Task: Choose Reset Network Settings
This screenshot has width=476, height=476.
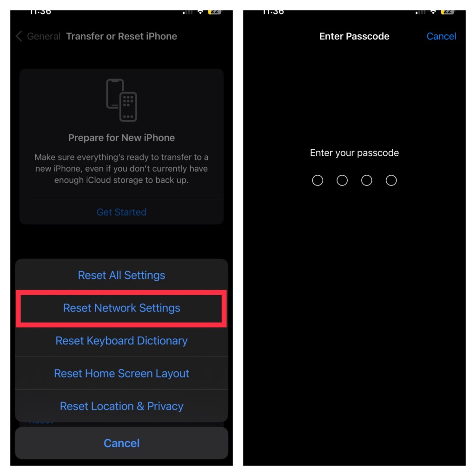Action: (x=121, y=308)
